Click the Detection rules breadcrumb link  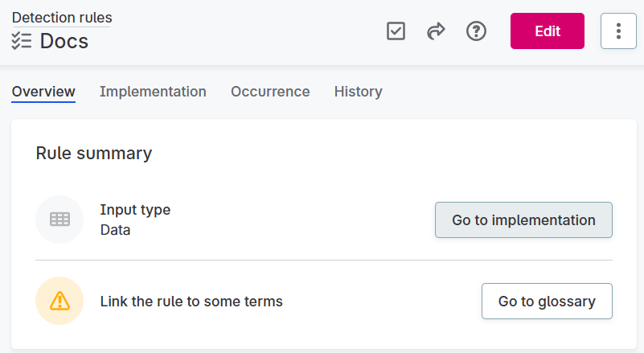tap(62, 18)
